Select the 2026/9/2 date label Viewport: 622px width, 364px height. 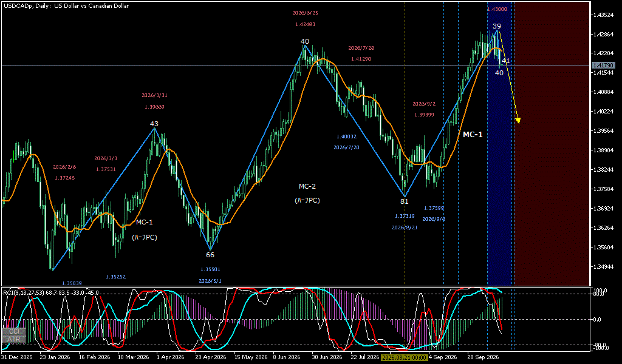pyautogui.click(x=424, y=104)
